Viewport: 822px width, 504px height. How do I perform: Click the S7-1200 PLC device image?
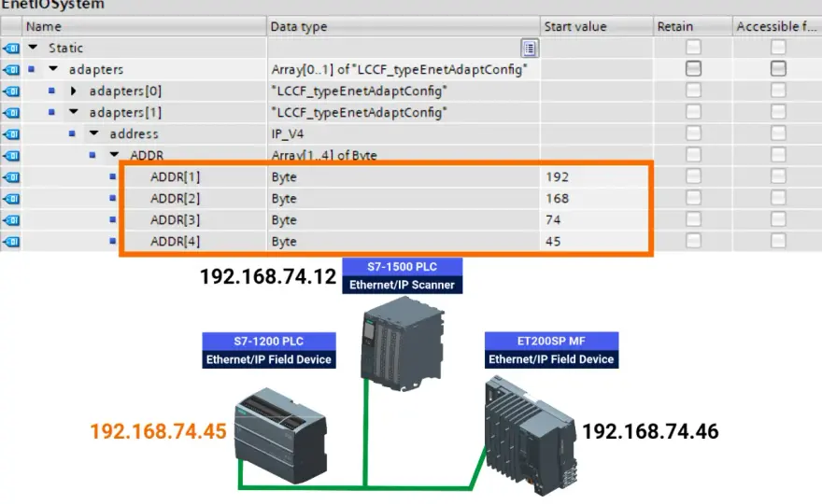(x=281, y=436)
